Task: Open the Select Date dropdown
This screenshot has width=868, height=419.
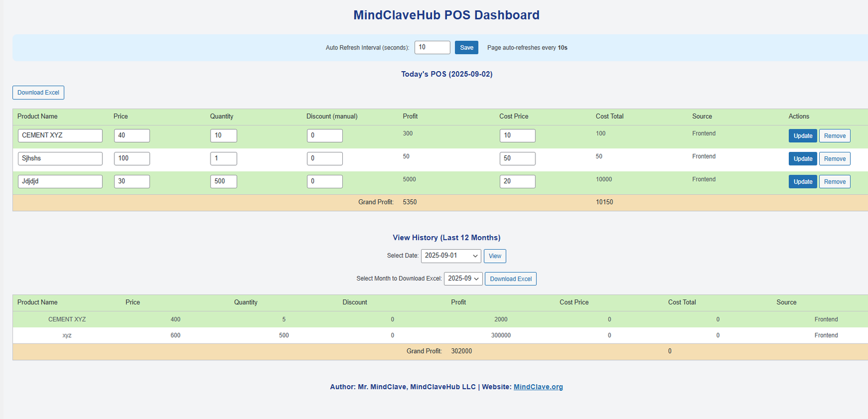Action: click(x=451, y=256)
